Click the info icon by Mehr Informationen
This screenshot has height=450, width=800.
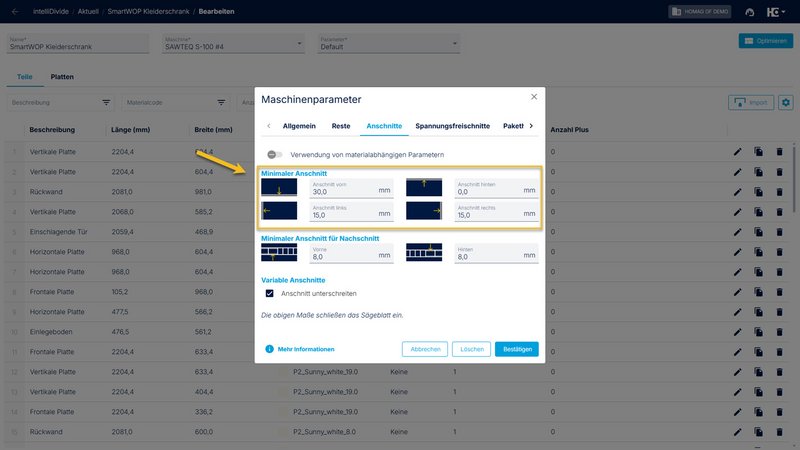[x=269, y=349]
